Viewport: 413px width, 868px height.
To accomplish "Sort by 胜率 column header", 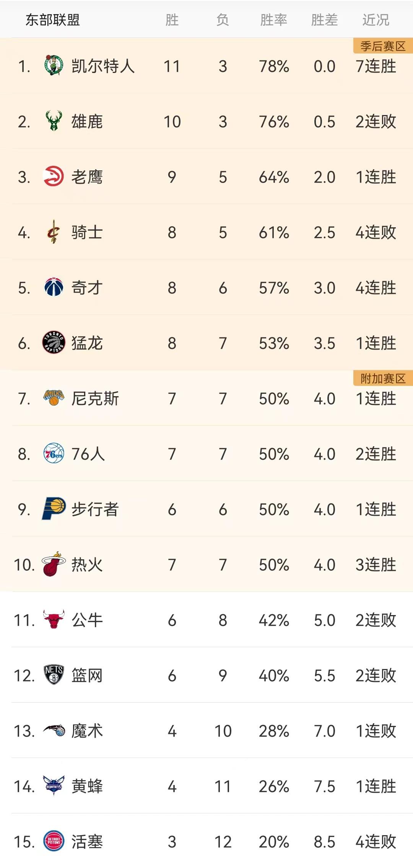I will tap(274, 20).
